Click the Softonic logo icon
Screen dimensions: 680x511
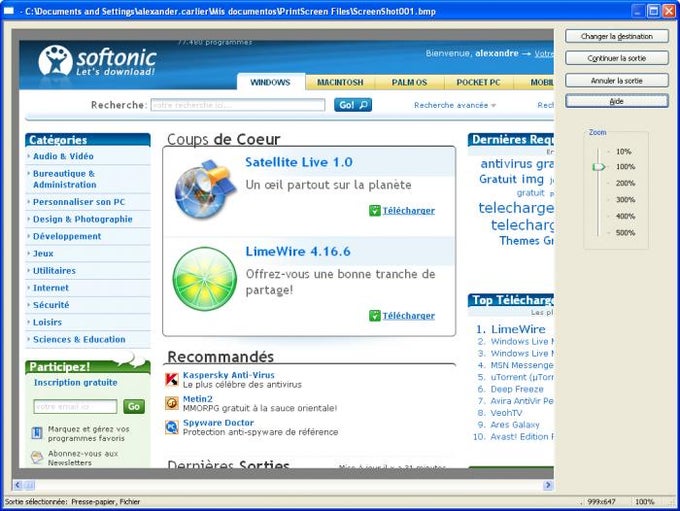coord(55,61)
